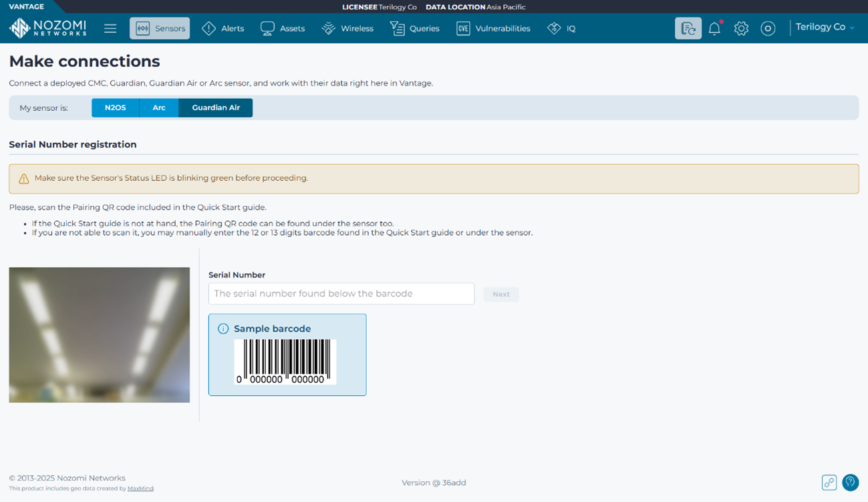868x502 pixels.
Task: Open the notifications bell
Action: pos(714,28)
